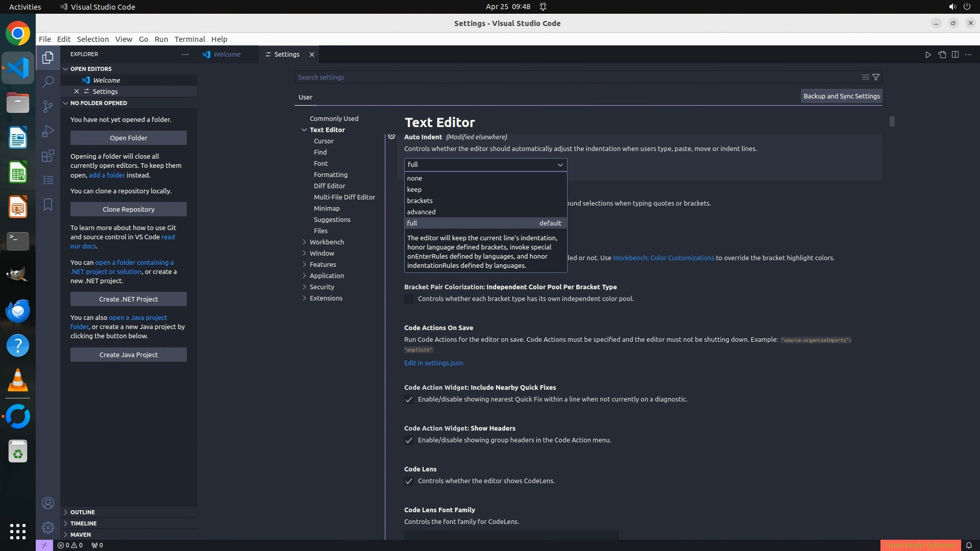Open the Extensions view icon
Screen dimensions: 980x551
click(48, 156)
